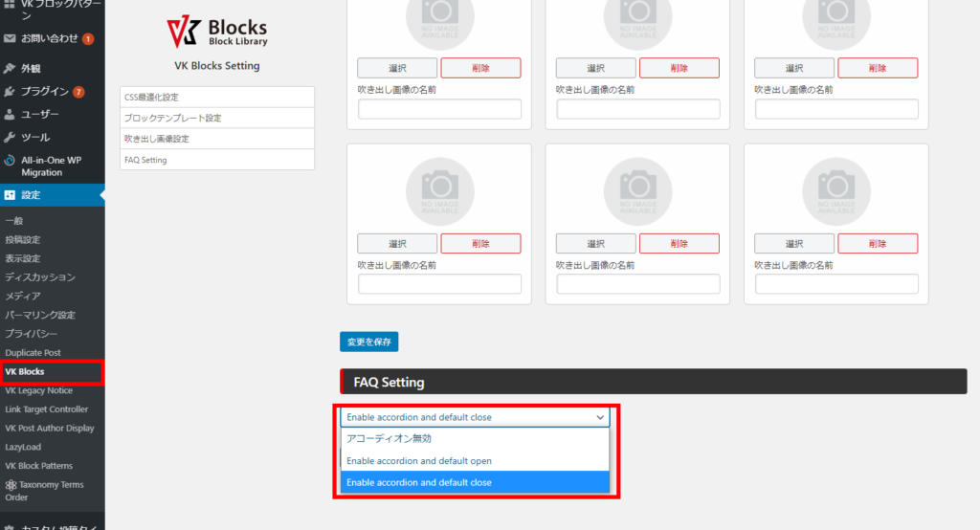980x530 pixels.
Task: Jump to 吹き出し画像設定 section
Action: click(x=217, y=139)
